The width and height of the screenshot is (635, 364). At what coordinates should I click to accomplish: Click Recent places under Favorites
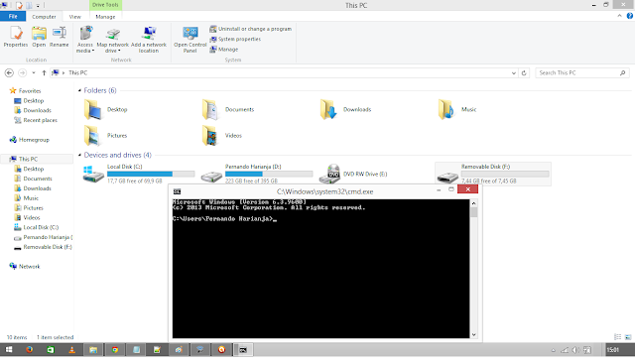coord(40,120)
